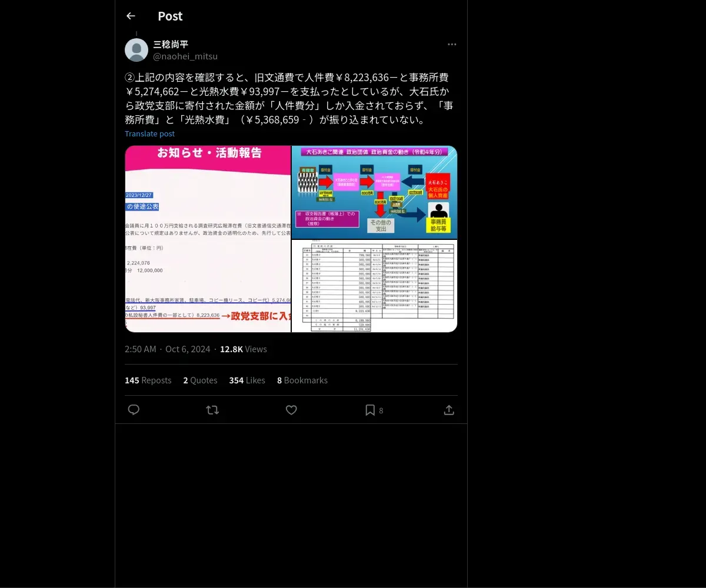Click the 8 Bookmarks count

click(302, 380)
